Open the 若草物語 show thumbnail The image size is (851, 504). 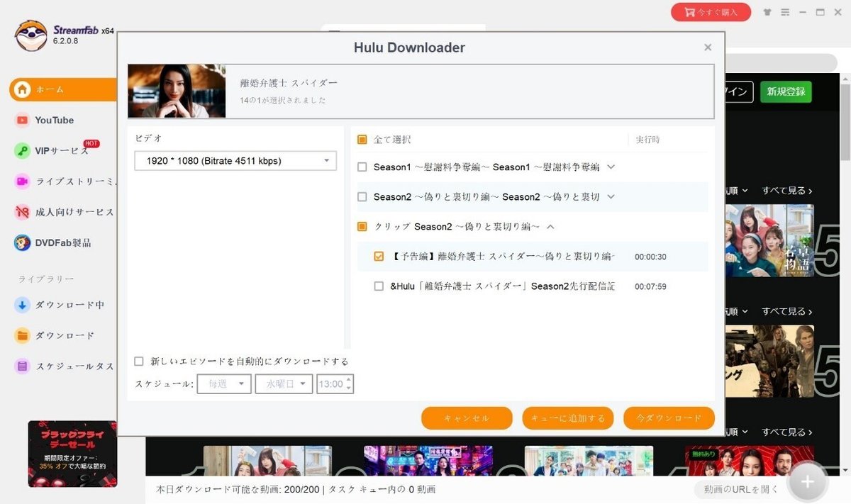tap(769, 240)
